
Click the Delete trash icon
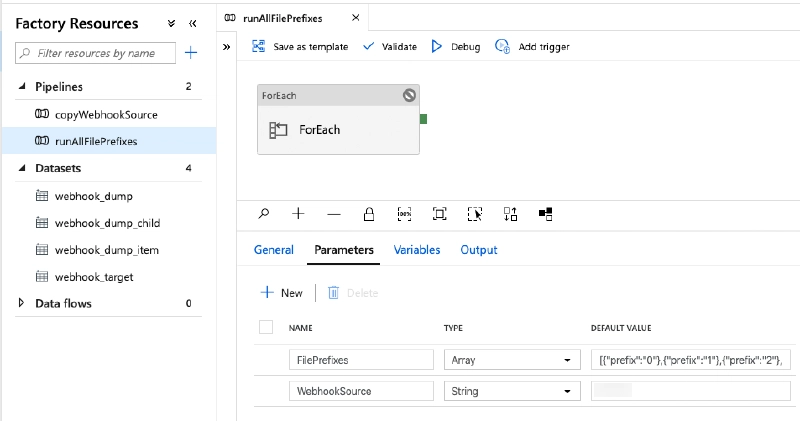click(333, 292)
